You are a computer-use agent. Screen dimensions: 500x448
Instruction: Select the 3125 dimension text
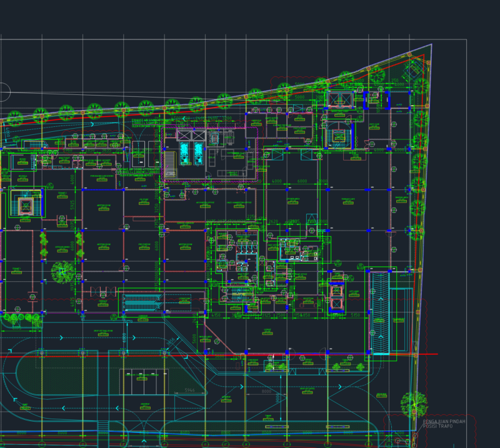(266, 315)
